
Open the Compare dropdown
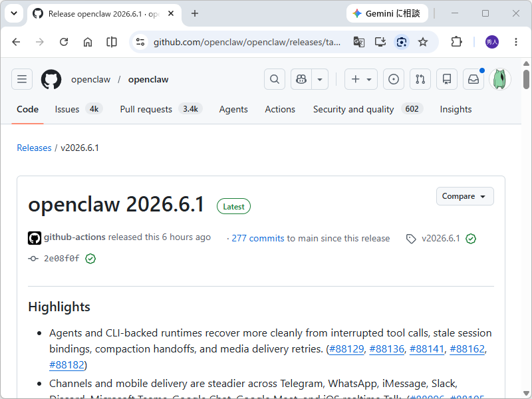[465, 196]
